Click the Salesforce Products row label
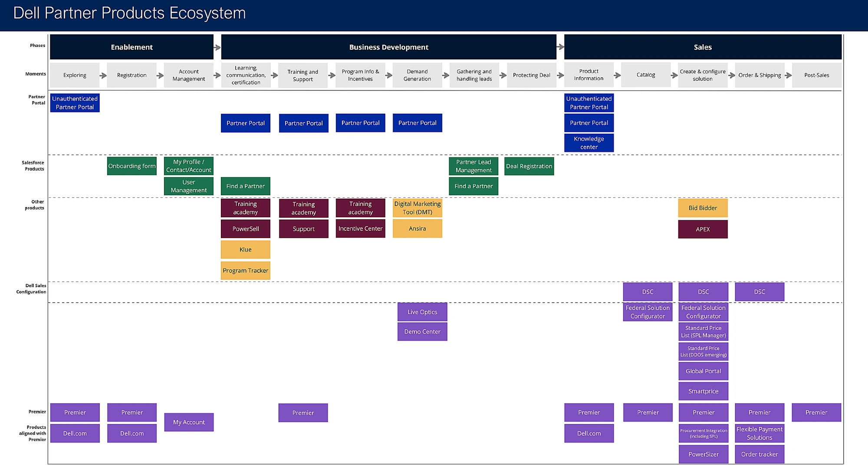This screenshot has width=868, height=465. [33, 166]
